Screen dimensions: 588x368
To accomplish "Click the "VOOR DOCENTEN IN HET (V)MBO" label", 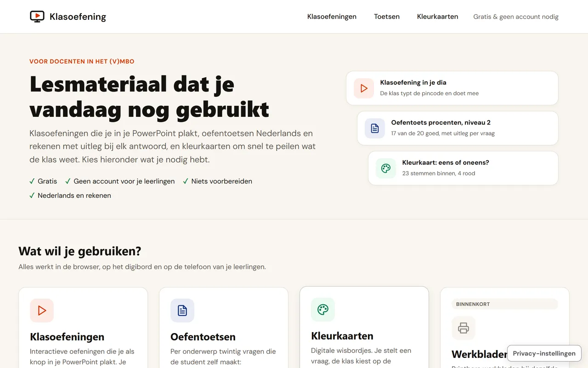I will click(82, 61).
